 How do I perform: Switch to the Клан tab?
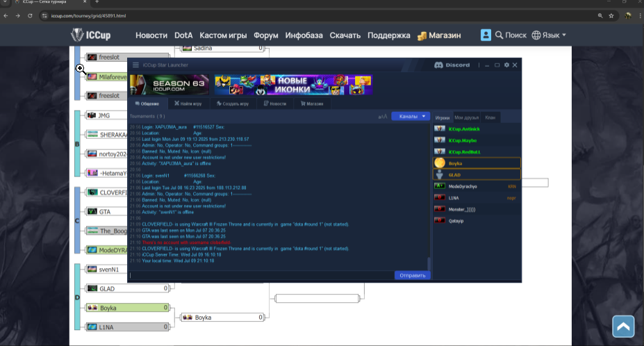point(490,117)
